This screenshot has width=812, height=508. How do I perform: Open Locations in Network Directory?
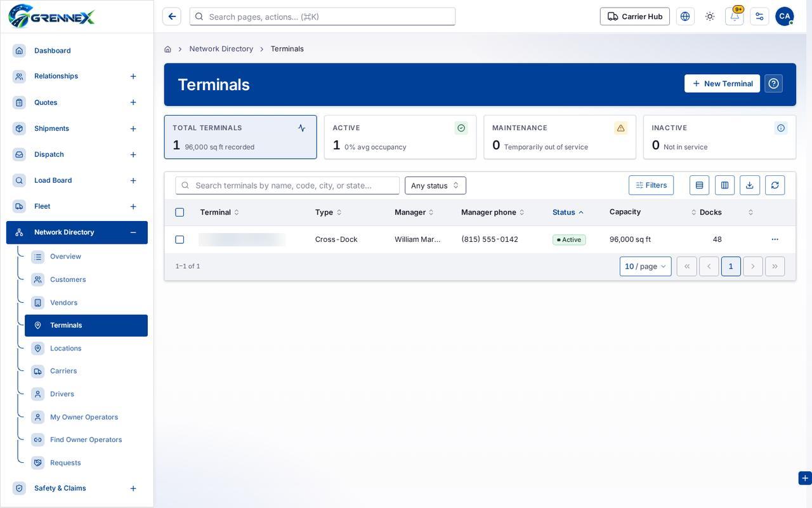(x=86, y=348)
